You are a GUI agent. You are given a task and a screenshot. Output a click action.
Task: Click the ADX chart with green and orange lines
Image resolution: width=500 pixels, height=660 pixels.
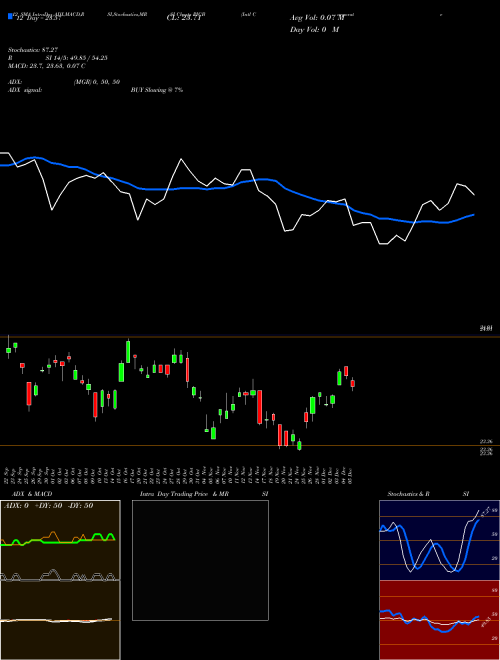pyautogui.click(x=60, y=540)
